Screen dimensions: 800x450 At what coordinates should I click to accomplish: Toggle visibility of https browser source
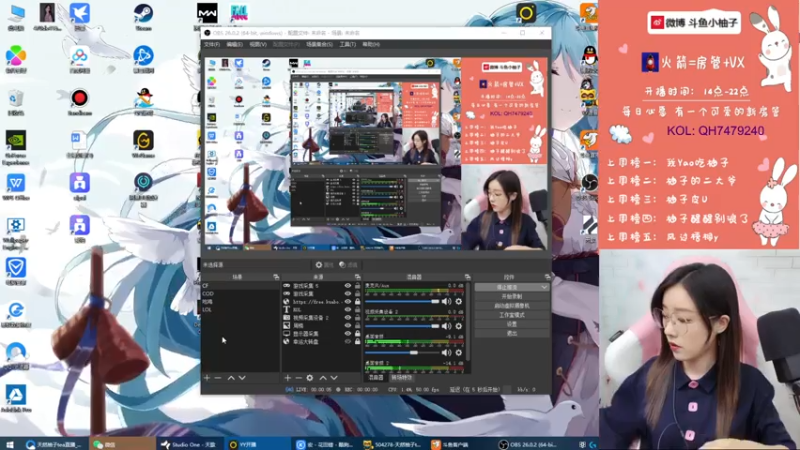click(348, 302)
